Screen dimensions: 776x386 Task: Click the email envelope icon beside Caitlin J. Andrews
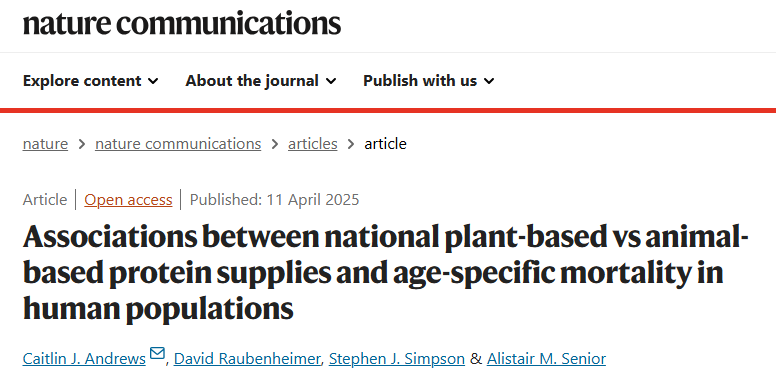[157, 353]
